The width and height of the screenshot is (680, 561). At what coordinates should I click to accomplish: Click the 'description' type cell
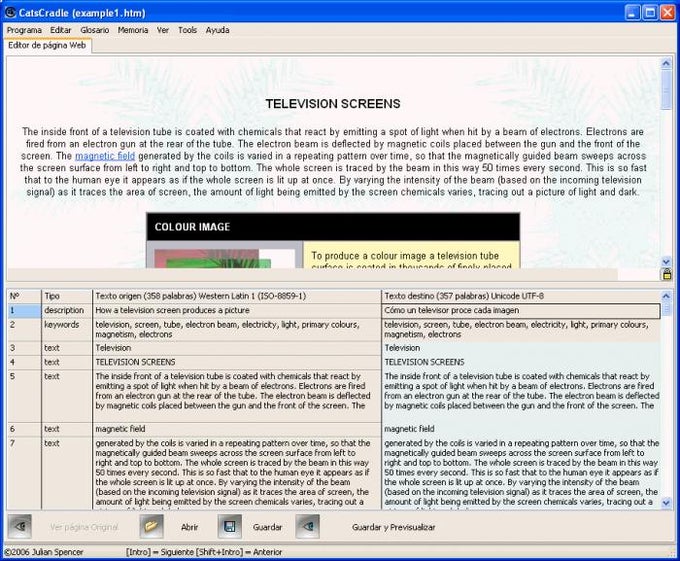pos(67,310)
